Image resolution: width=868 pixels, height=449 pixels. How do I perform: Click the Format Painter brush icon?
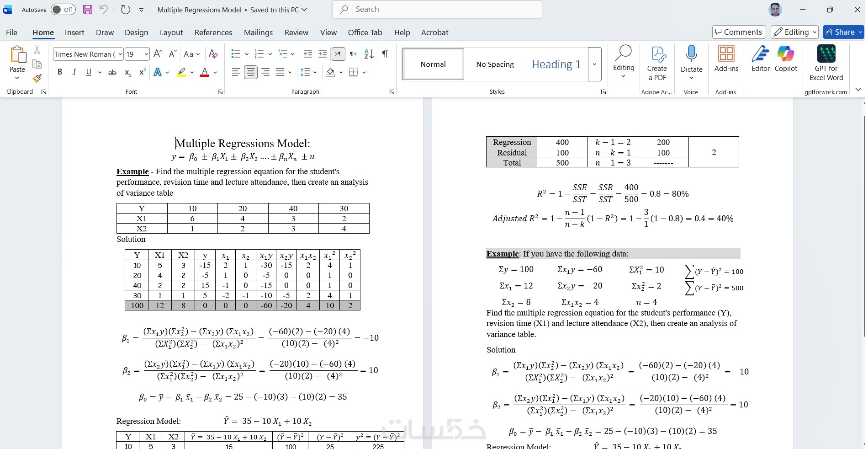point(37,78)
